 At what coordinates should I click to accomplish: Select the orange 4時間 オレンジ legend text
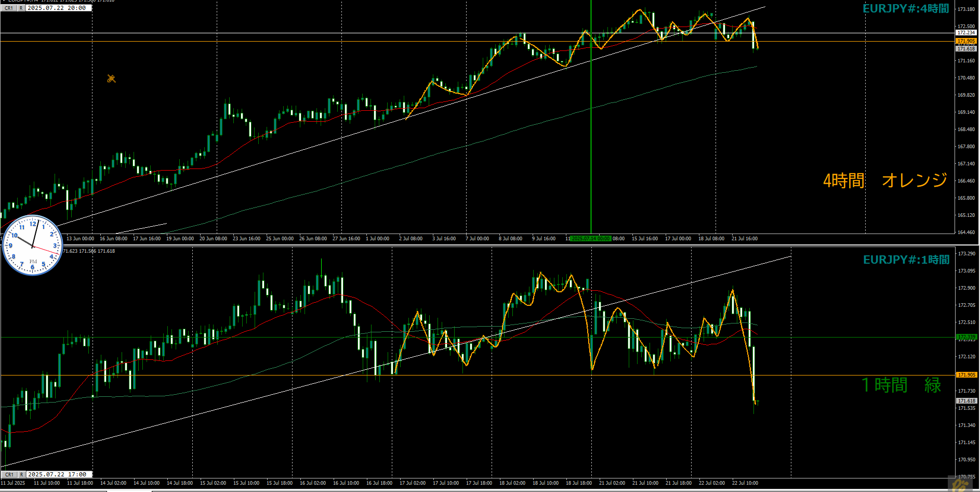pos(885,180)
